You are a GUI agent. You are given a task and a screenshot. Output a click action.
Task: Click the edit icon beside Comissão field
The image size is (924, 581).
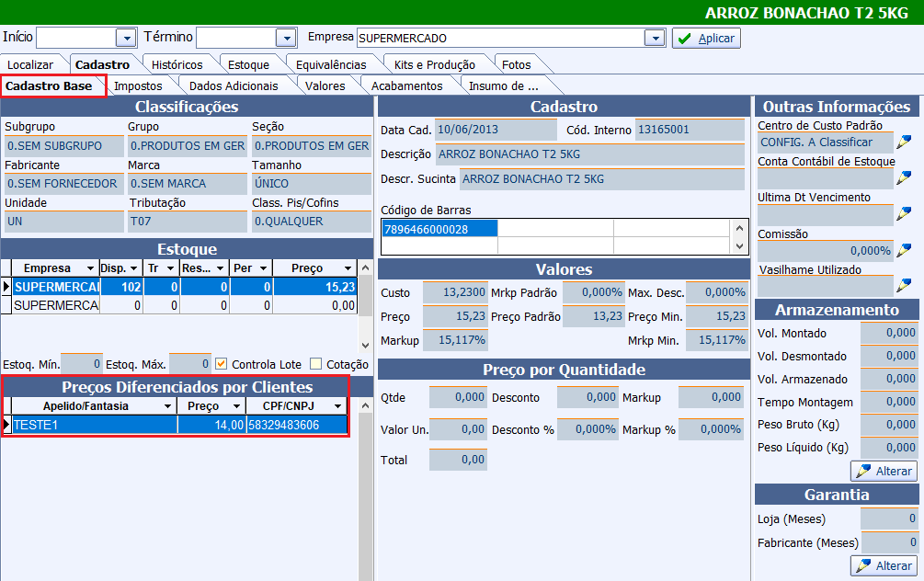tap(906, 250)
